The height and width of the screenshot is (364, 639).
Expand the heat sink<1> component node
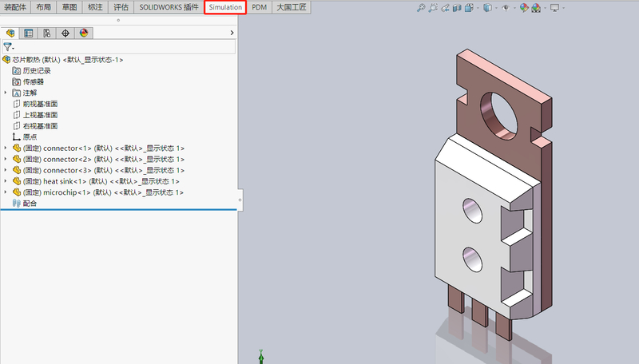pyautogui.click(x=6, y=181)
